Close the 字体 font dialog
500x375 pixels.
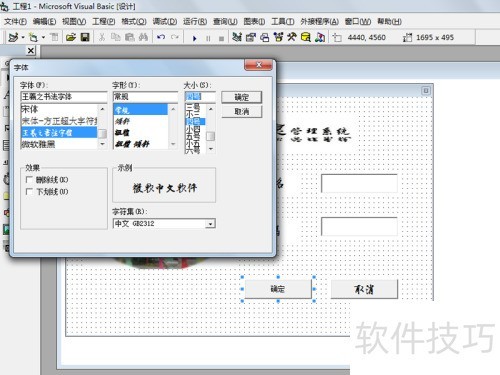[259, 65]
